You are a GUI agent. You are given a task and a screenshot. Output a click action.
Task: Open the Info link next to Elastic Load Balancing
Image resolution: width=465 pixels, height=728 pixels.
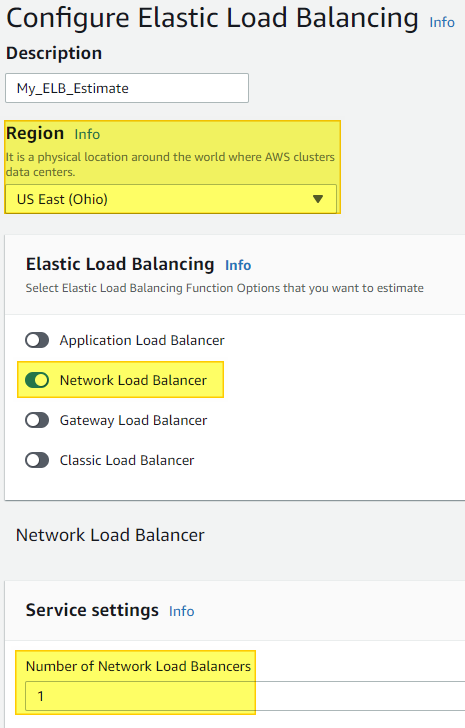point(238,265)
